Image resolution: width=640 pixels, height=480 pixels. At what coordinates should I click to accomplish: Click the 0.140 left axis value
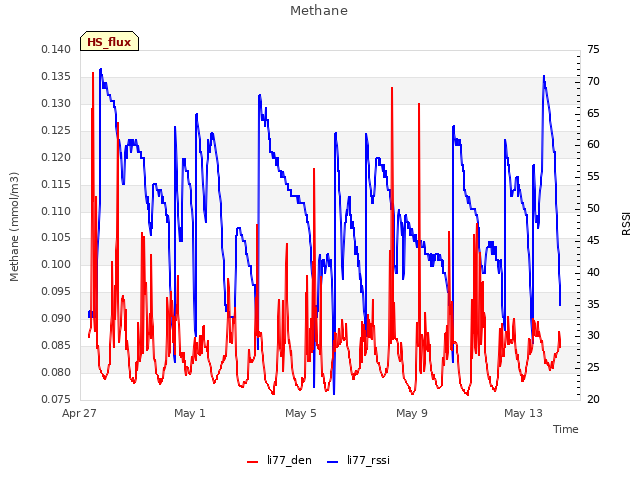coord(56,49)
